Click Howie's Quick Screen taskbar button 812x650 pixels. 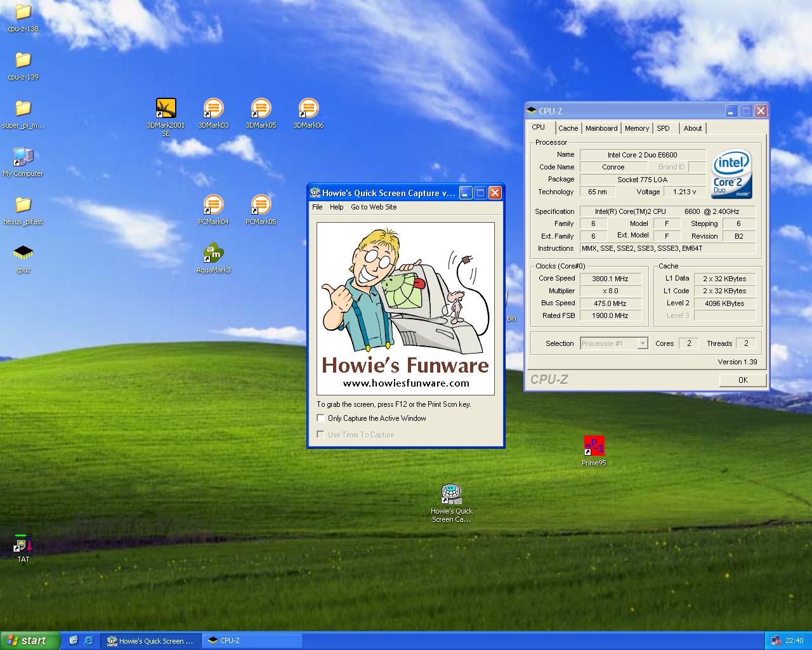[151, 640]
